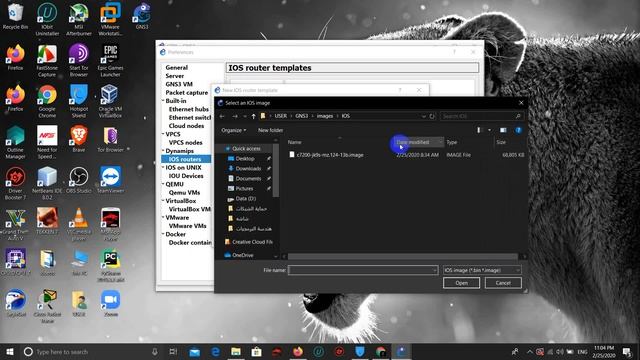This screenshot has height=360, width=640.
Task: Collapse the Dynamips tree section
Action: pos(163,151)
